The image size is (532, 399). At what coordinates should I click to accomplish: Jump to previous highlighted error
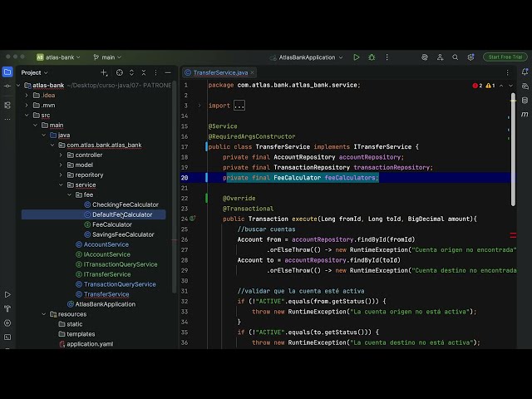tap(501, 86)
